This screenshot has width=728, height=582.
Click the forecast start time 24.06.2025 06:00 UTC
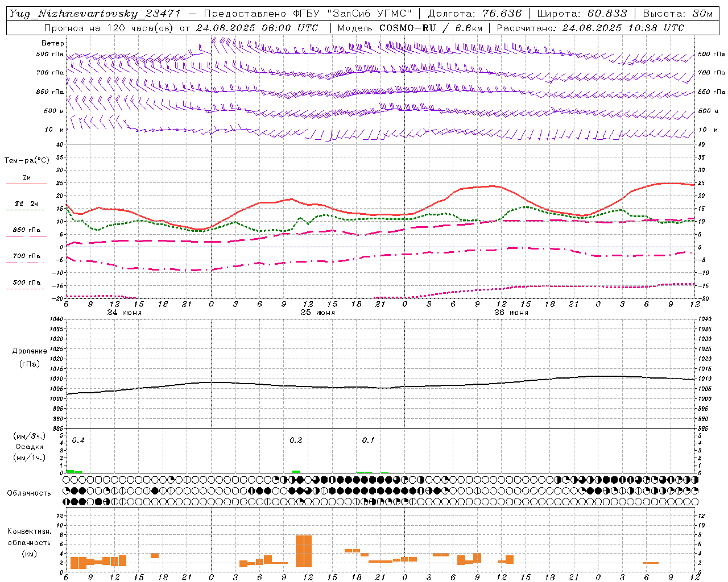coord(257,28)
